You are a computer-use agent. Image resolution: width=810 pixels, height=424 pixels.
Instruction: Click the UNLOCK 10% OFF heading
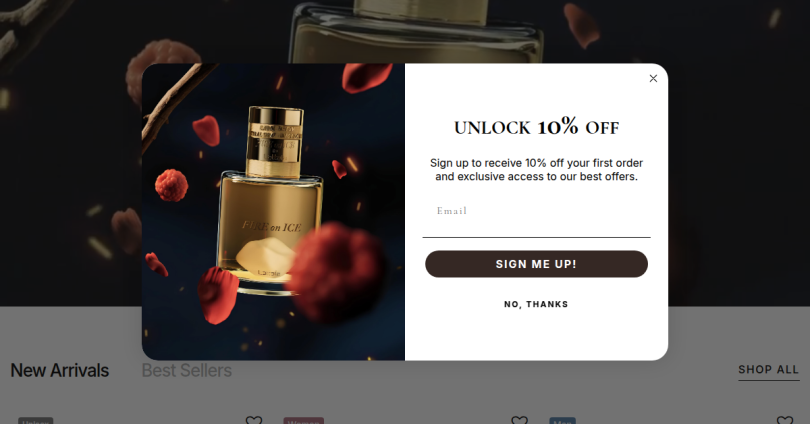[x=536, y=127]
